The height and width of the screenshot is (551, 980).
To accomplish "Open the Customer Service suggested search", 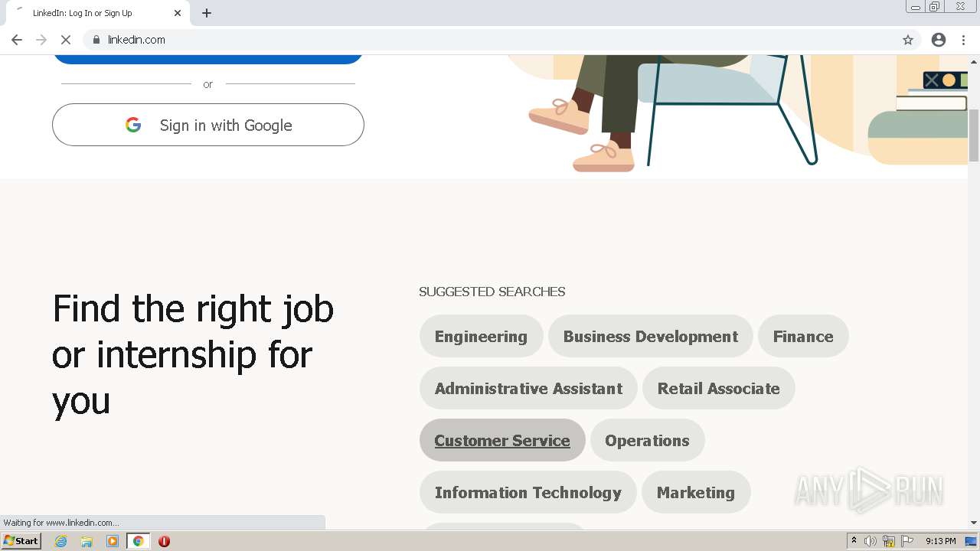I will click(502, 441).
